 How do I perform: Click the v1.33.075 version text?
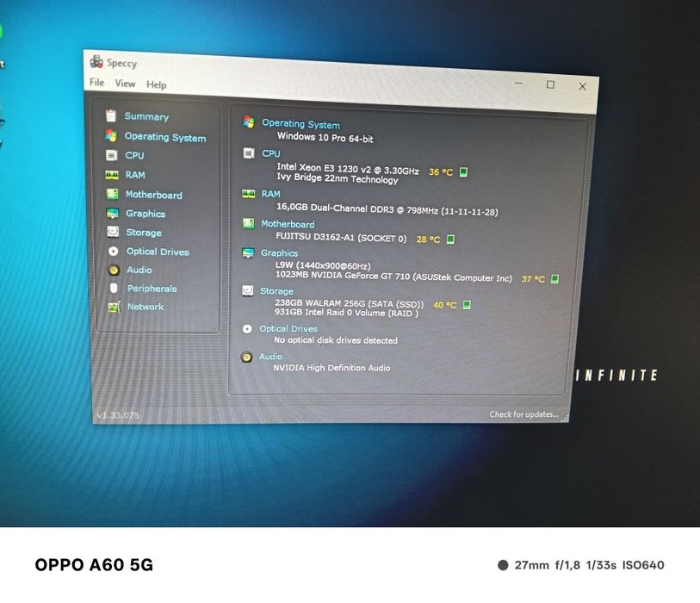(x=118, y=415)
